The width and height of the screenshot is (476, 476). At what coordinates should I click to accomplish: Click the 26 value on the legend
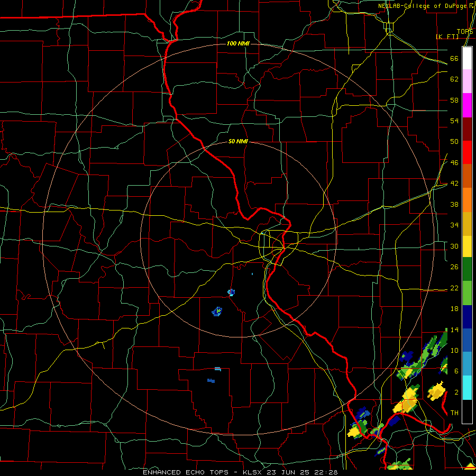coord(454,267)
